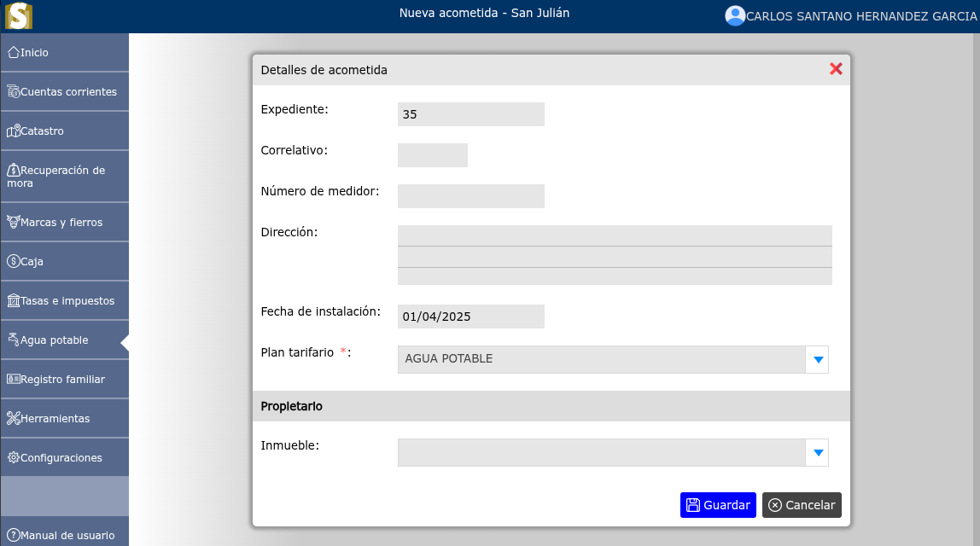Click the Herramientas tools icon

coord(13,418)
